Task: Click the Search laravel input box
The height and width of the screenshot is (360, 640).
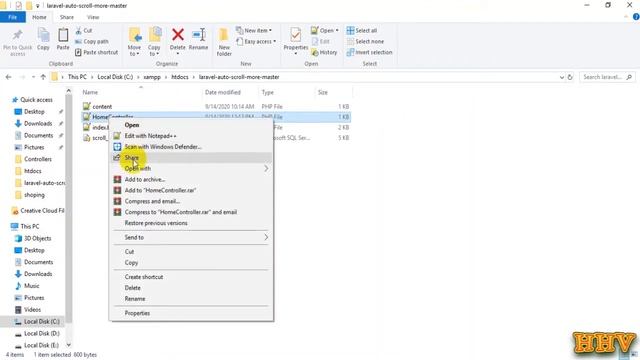Action: click(607, 77)
